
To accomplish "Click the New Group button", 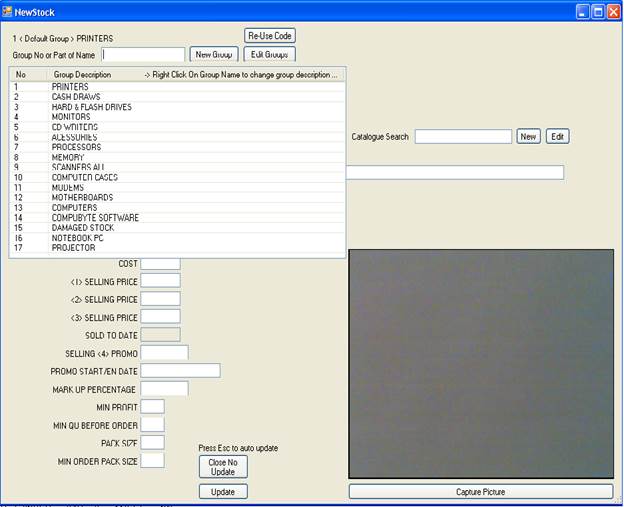I will [214, 55].
